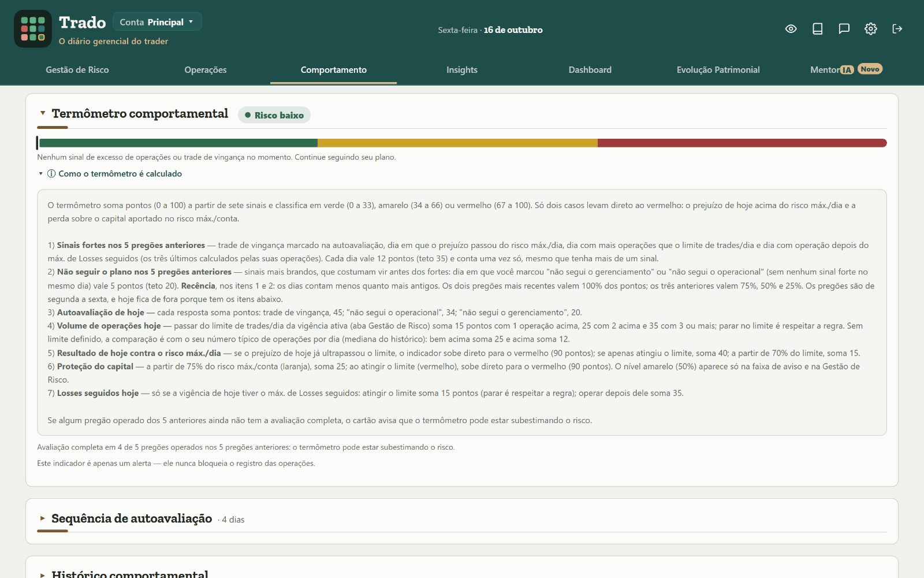Expand the Sequência de autoavaliação section
The width and height of the screenshot is (924, 578).
pos(43,518)
